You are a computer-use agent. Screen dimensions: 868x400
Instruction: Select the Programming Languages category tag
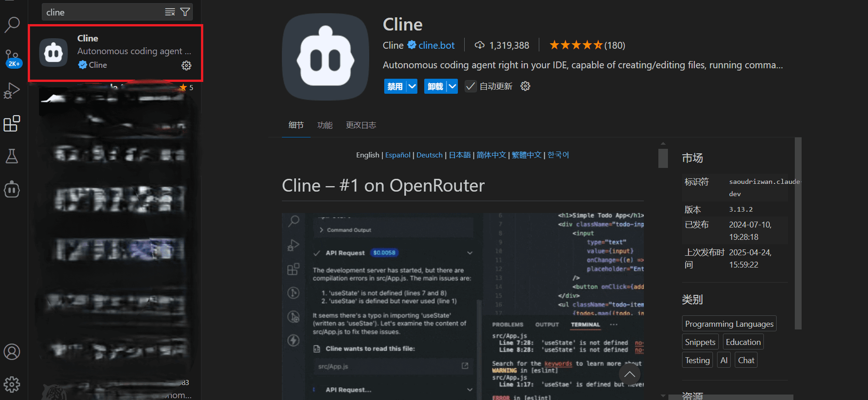[729, 324]
